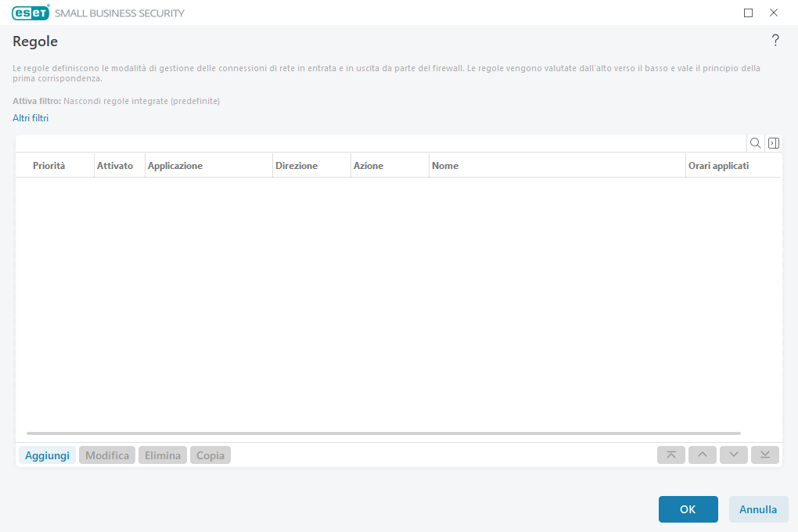
Task: Open Altri filtri options
Action: point(30,117)
